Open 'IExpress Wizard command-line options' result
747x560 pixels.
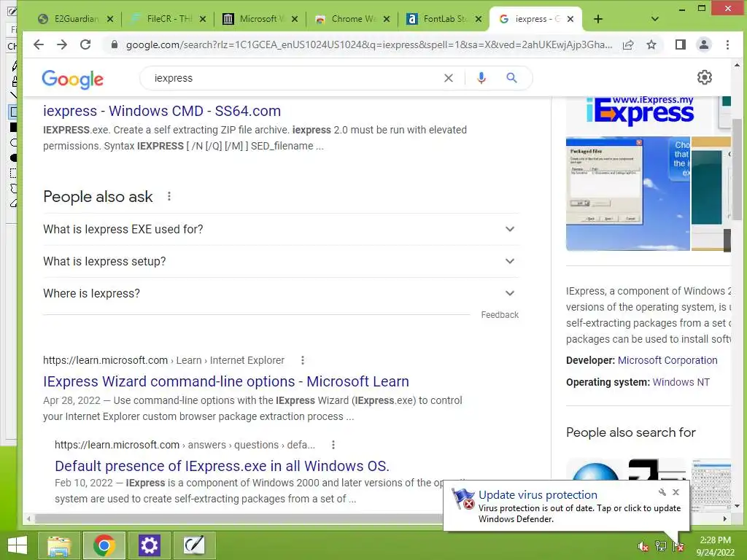[x=226, y=381]
